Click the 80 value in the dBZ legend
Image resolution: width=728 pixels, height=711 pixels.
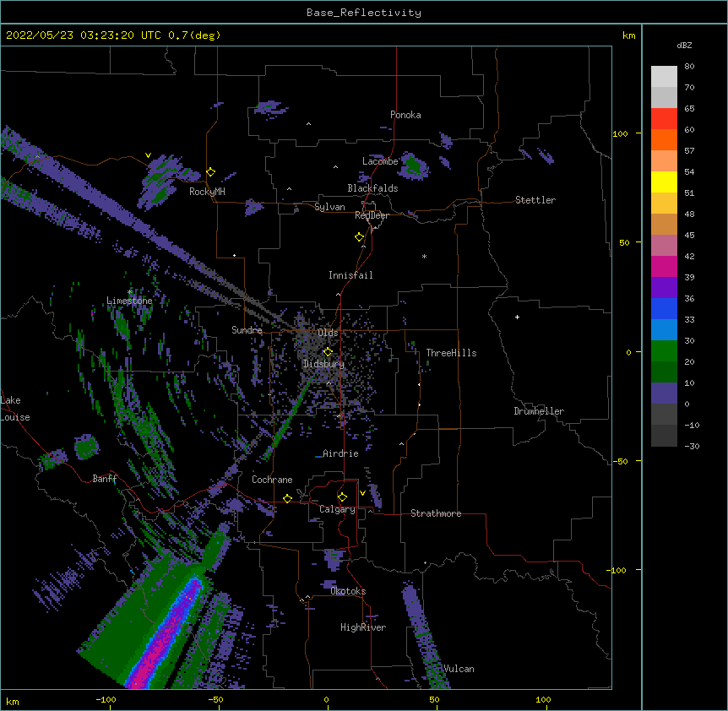coord(689,67)
